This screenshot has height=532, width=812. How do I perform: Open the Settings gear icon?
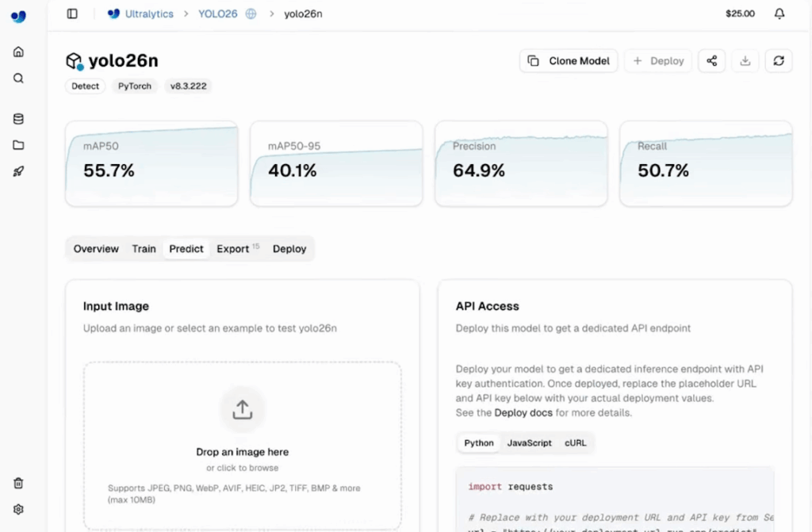coord(18,509)
